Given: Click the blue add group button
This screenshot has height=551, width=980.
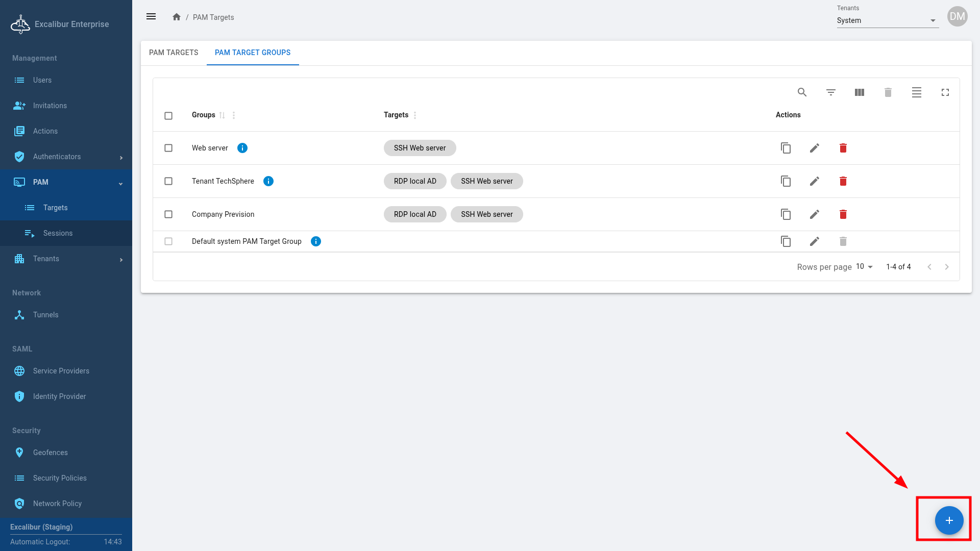Looking at the screenshot, I should [949, 520].
